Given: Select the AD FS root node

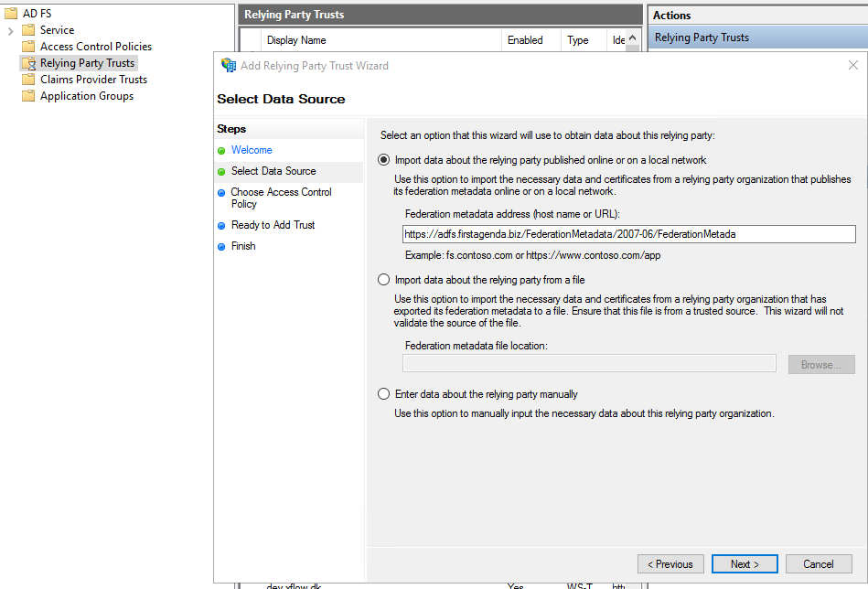Looking at the screenshot, I should (x=38, y=14).
